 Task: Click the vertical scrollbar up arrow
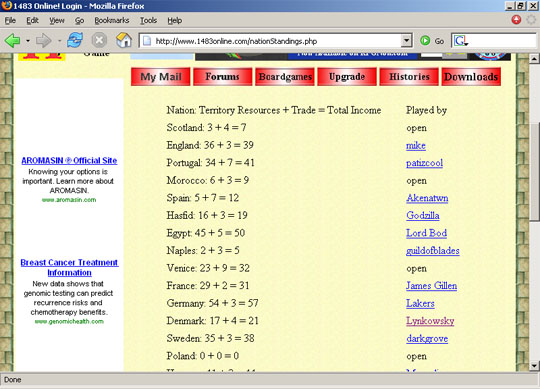534,59
